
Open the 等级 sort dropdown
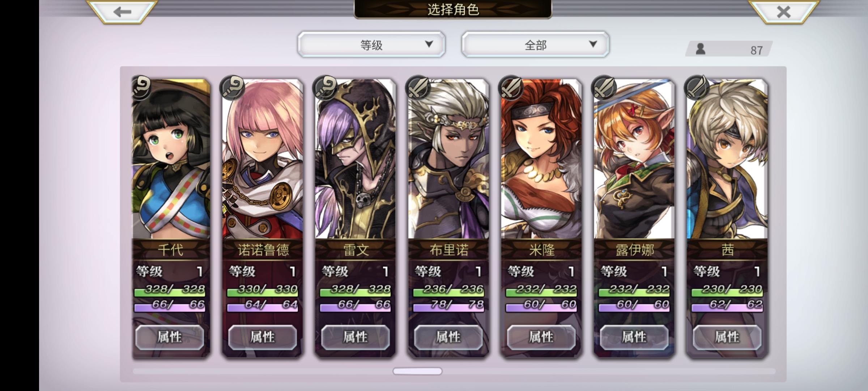click(371, 45)
